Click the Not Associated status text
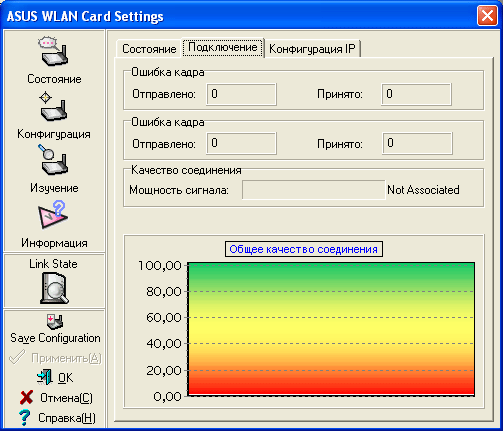The height and width of the screenshot is (431, 503). click(423, 190)
